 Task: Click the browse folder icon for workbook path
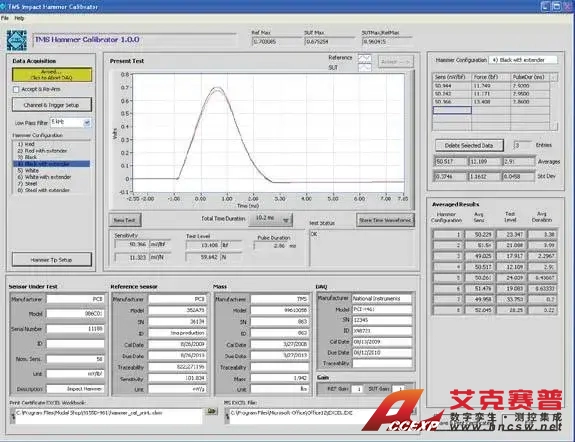[x=212, y=412]
